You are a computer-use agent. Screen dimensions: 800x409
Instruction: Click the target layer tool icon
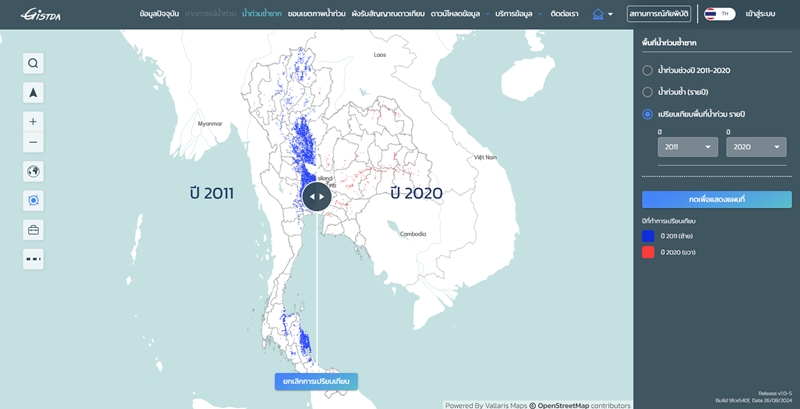[33, 200]
